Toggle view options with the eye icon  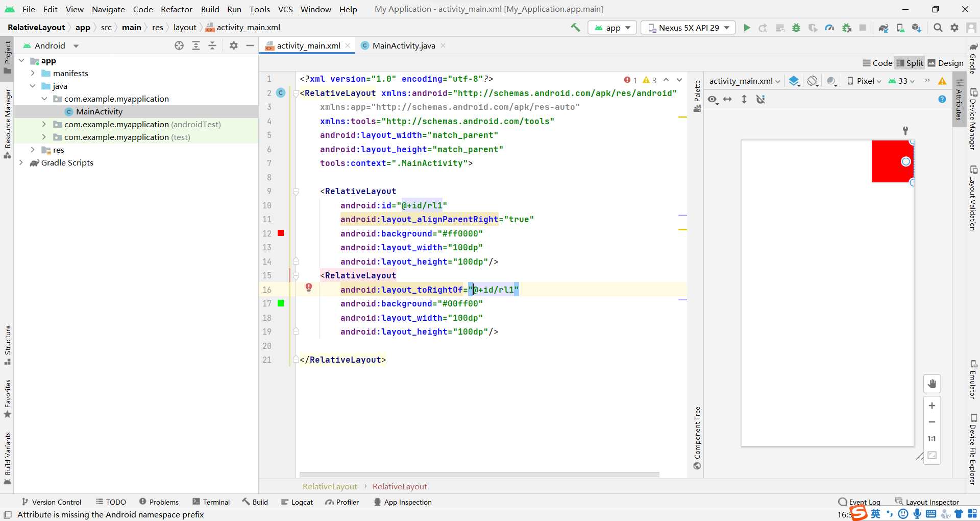point(713,99)
